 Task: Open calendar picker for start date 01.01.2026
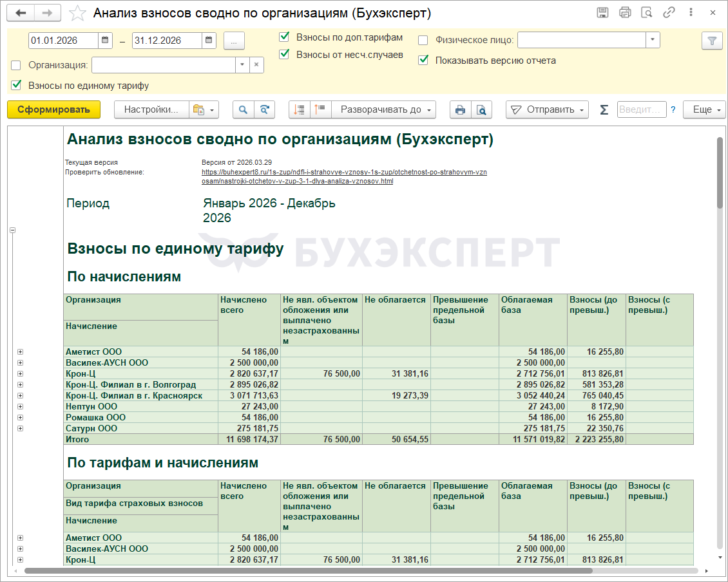click(105, 41)
